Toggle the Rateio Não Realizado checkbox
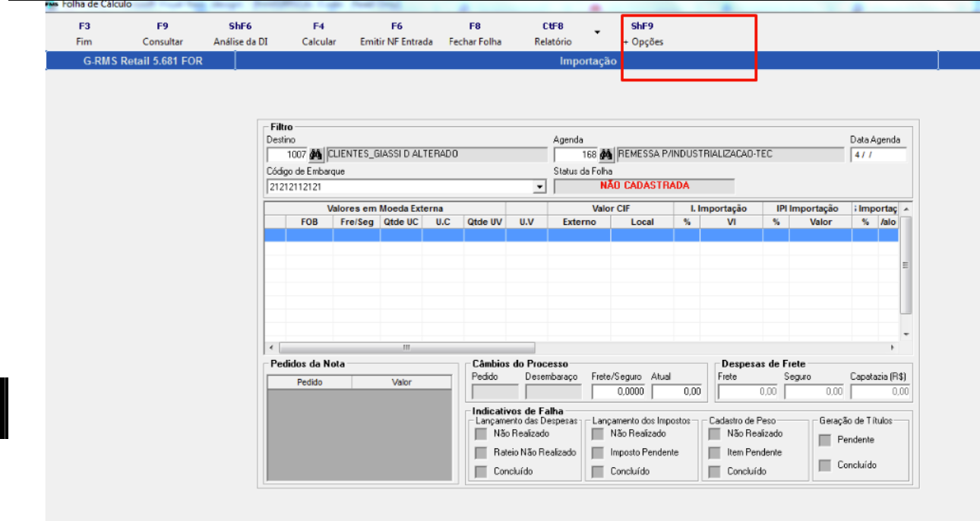980x521 pixels. (x=480, y=453)
